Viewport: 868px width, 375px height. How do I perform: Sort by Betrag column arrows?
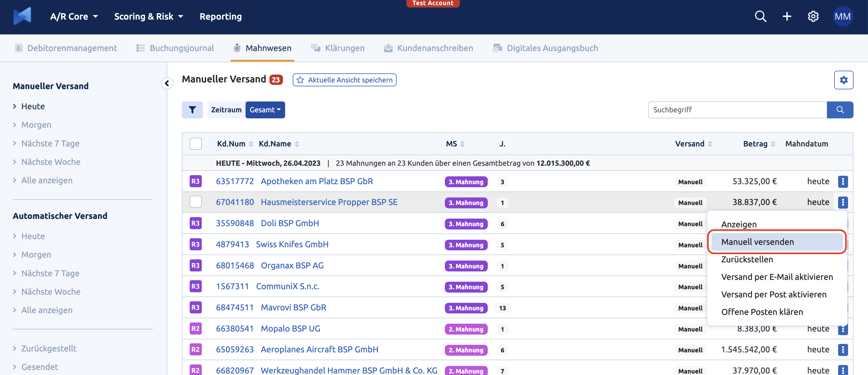[x=773, y=144]
